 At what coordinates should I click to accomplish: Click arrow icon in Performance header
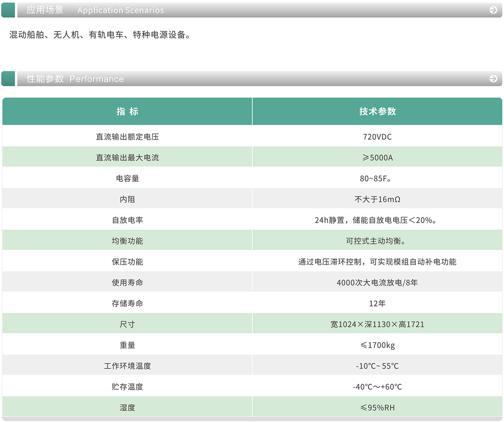(x=493, y=79)
